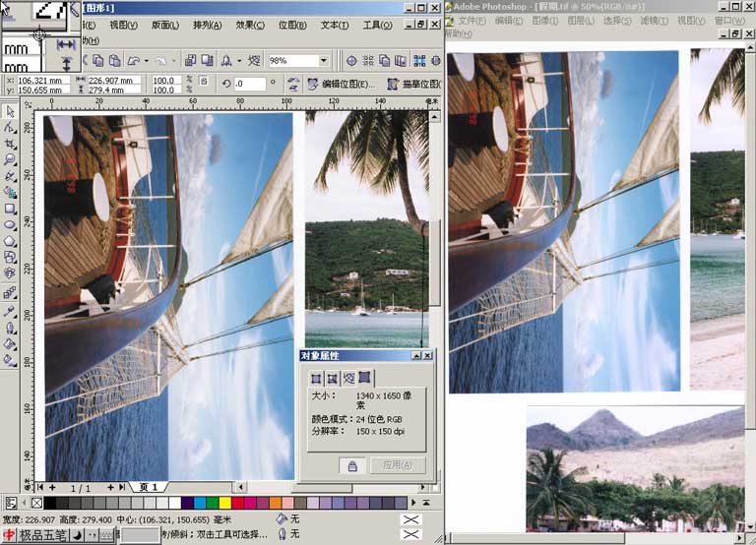The image size is (756, 545).
Task: Click the Copy icon in standard toolbar
Action: pos(98,61)
